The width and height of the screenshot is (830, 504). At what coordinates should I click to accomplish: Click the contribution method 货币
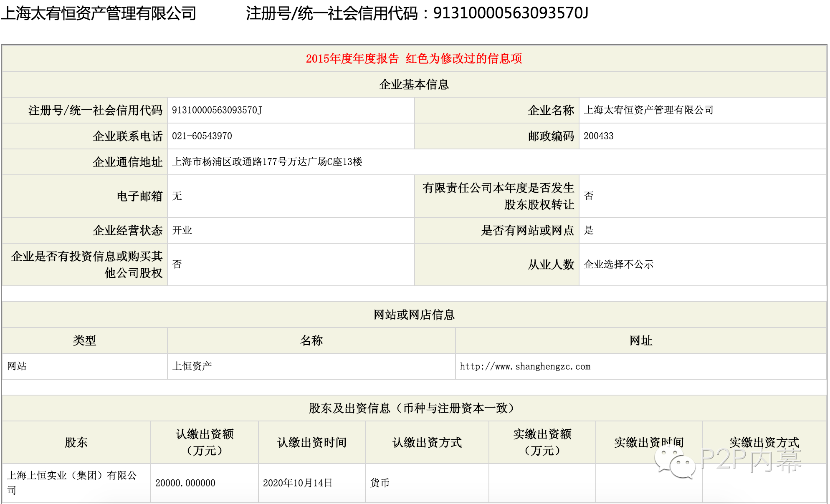(380, 483)
